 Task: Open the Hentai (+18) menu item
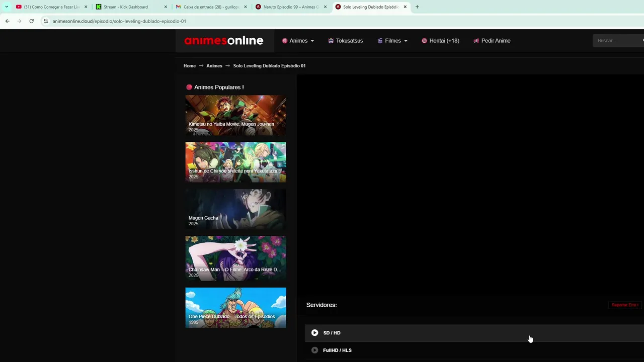(x=440, y=41)
